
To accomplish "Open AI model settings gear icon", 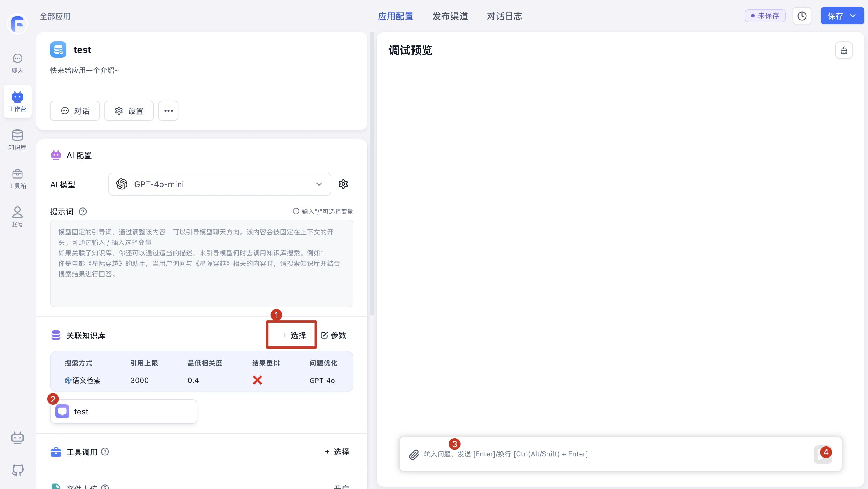I will (x=343, y=184).
